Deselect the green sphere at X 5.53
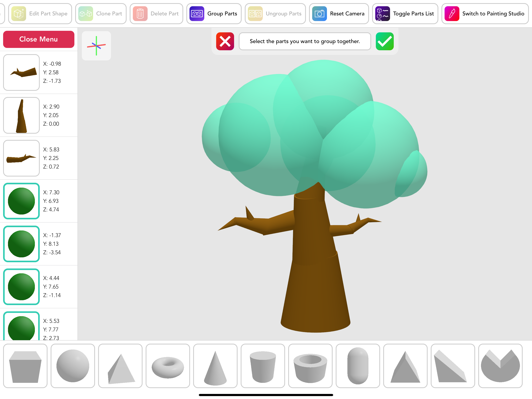Viewport: 532px width, 399px height. (x=21, y=326)
